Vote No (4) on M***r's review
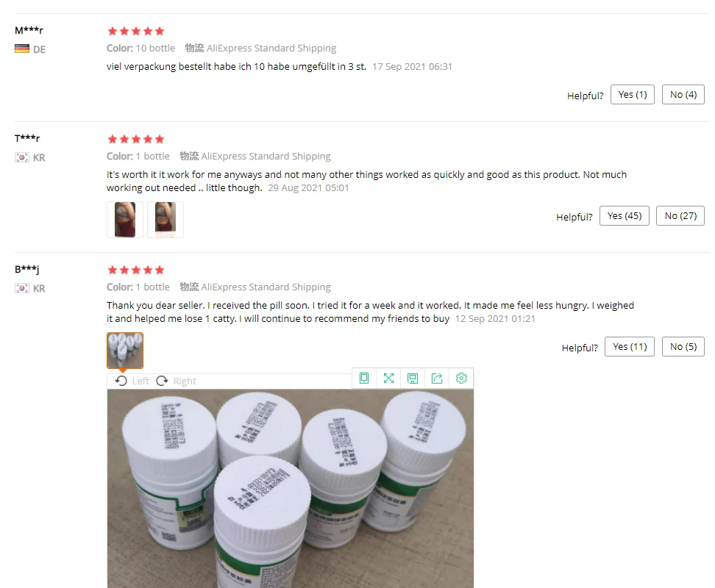The width and height of the screenshot is (715, 588). pos(683,94)
